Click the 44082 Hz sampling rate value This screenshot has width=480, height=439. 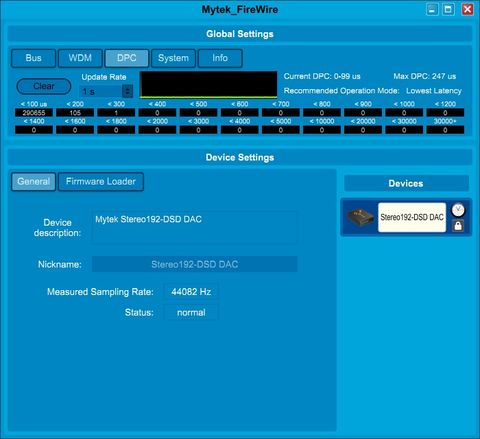[191, 292]
